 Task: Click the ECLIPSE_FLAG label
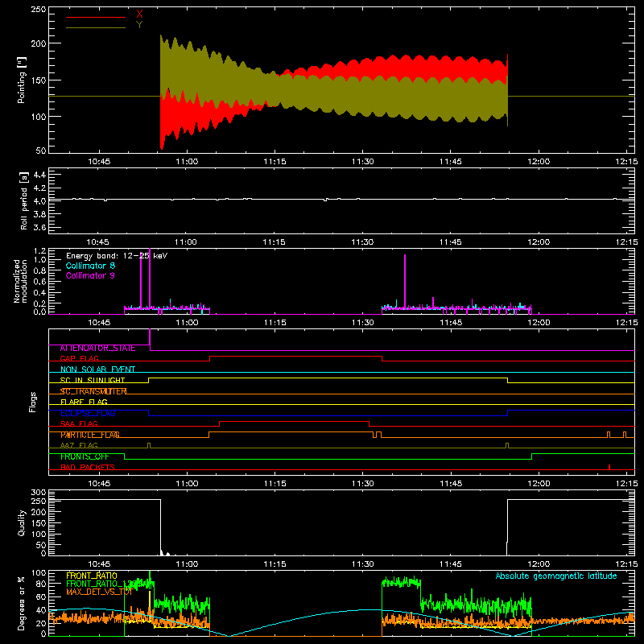pyautogui.click(x=88, y=413)
